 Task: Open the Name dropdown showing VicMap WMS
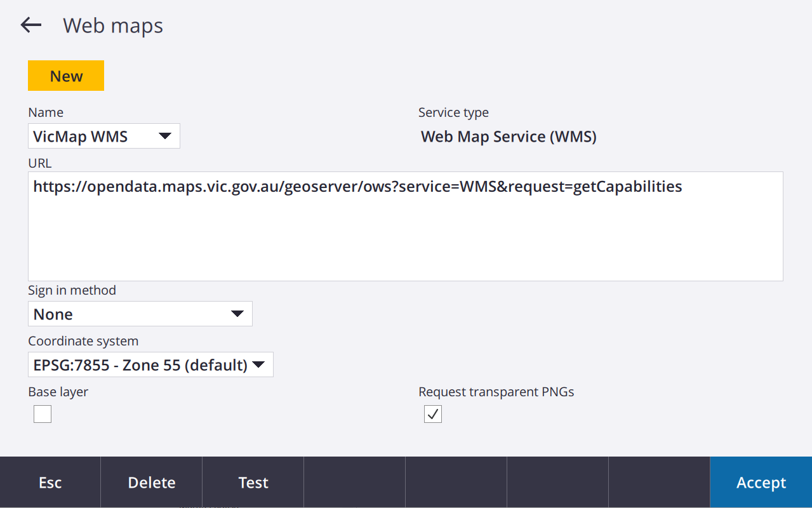(104, 136)
